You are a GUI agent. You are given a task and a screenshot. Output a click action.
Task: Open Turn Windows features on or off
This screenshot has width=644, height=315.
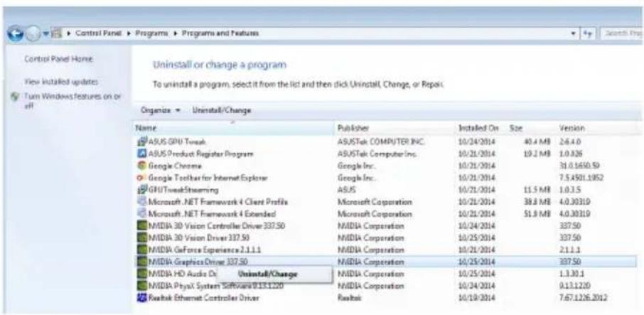(x=73, y=101)
